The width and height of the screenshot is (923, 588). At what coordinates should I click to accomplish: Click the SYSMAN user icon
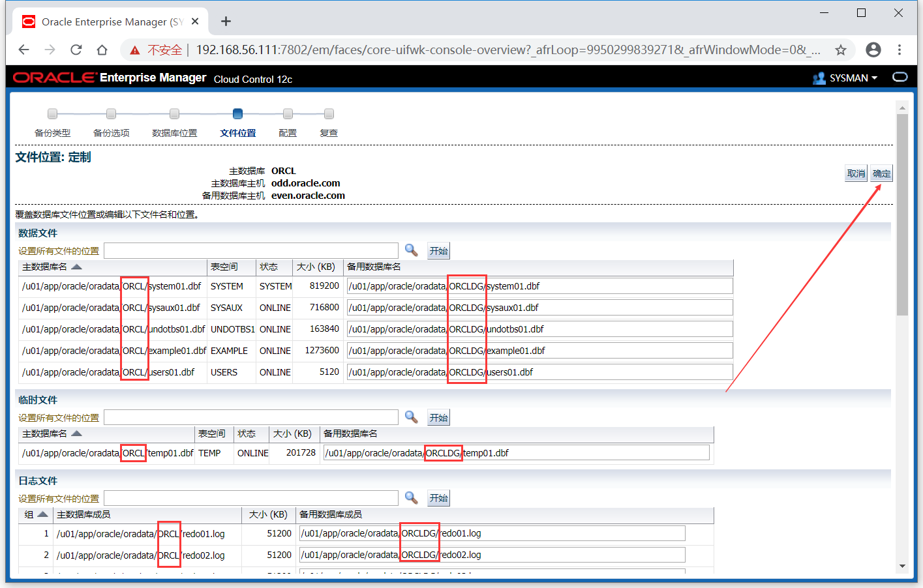819,78
